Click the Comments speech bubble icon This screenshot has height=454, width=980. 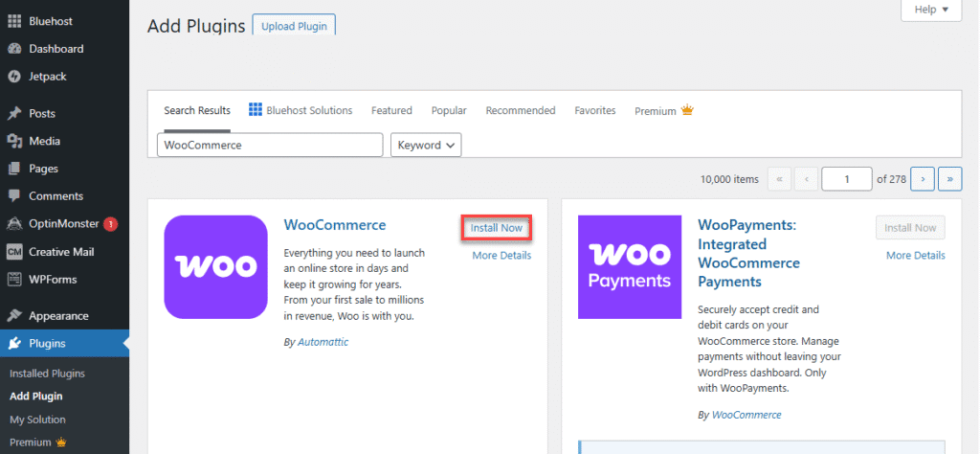coord(14,196)
